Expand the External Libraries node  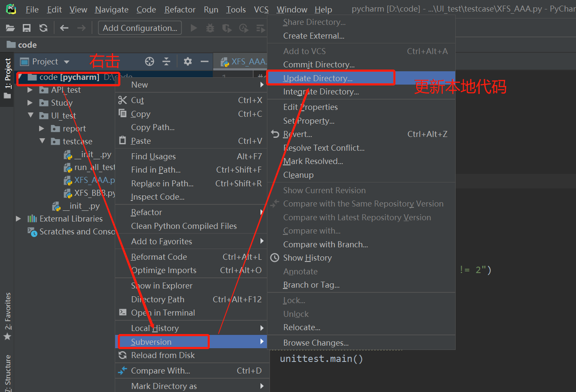pos(18,219)
